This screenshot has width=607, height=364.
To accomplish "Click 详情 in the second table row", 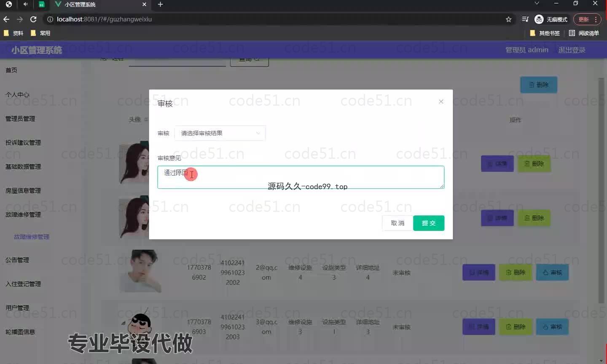I will 497,218.
